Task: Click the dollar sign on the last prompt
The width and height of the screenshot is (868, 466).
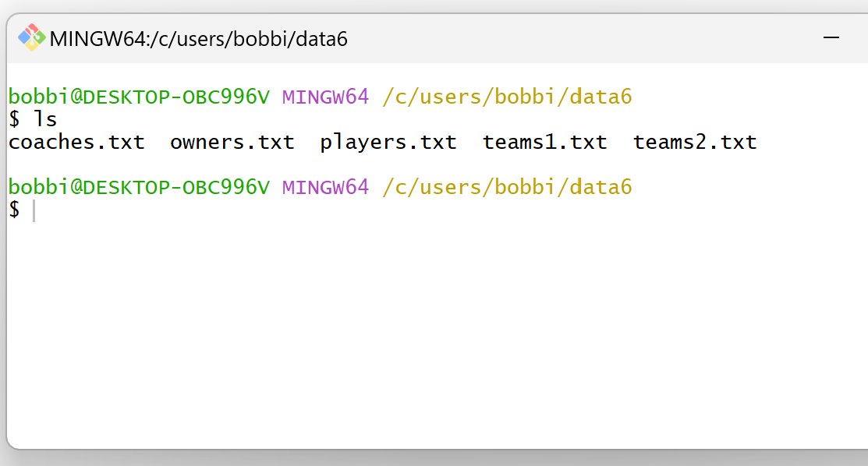Action: (14, 209)
